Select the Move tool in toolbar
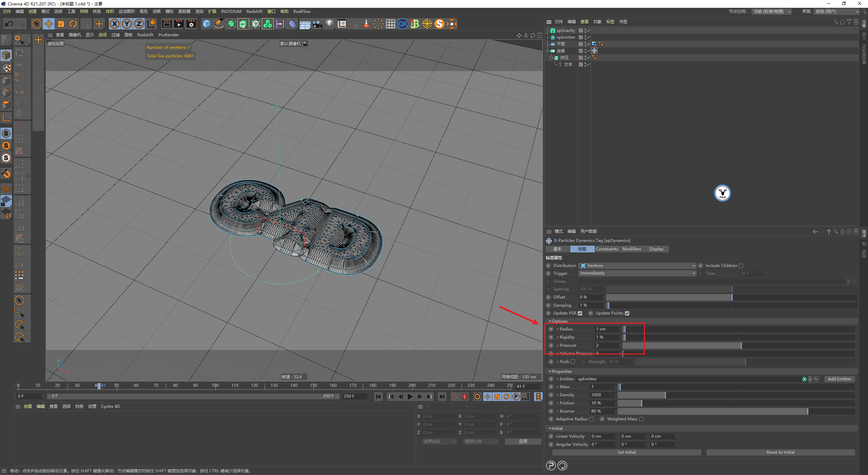This screenshot has height=475, width=868. coord(49,24)
